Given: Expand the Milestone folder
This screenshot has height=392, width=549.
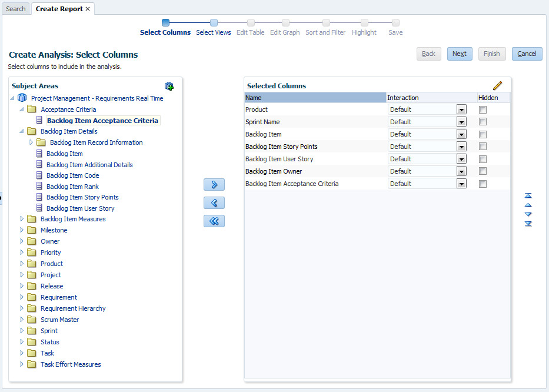Looking at the screenshot, I should click(22, 230).
